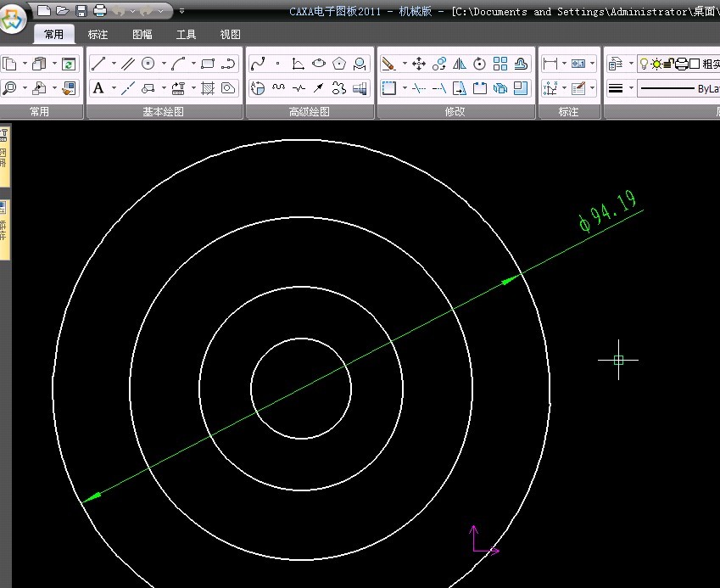Click the Mirror tool in Modify panel

(460, 64)
